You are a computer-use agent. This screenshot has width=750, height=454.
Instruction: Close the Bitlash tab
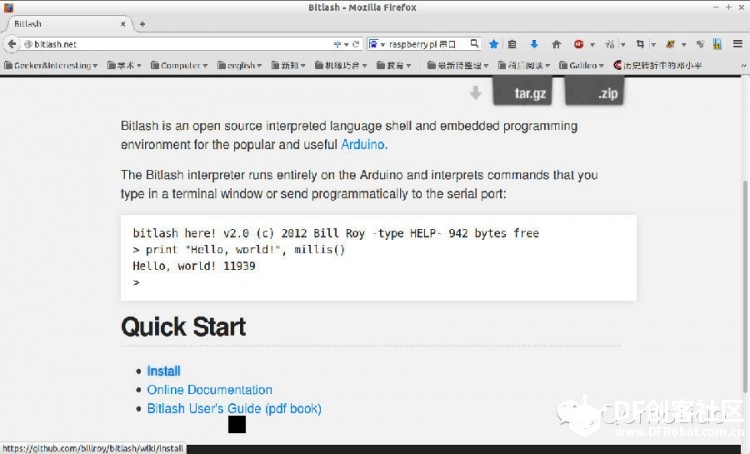123,23
